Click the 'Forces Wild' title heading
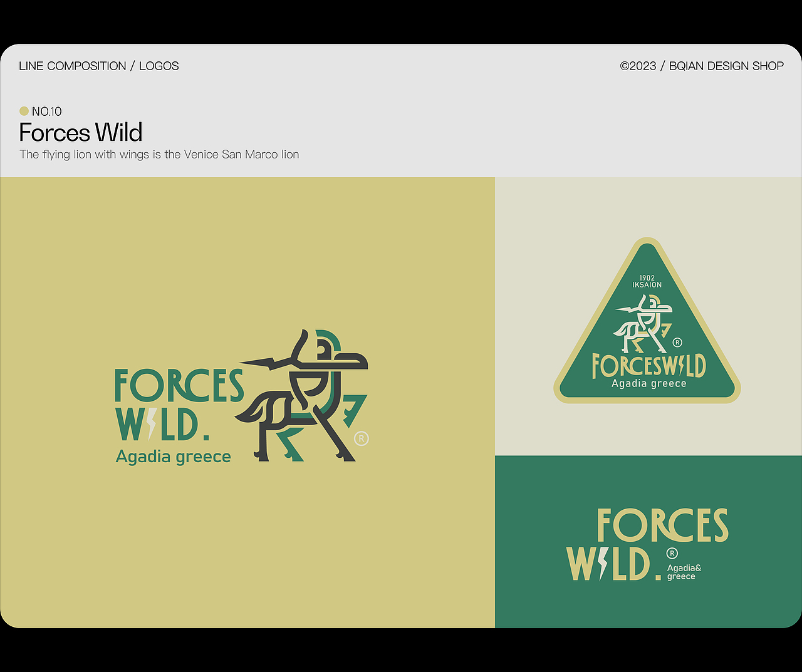802x672 pixels. tap(81, 133)
